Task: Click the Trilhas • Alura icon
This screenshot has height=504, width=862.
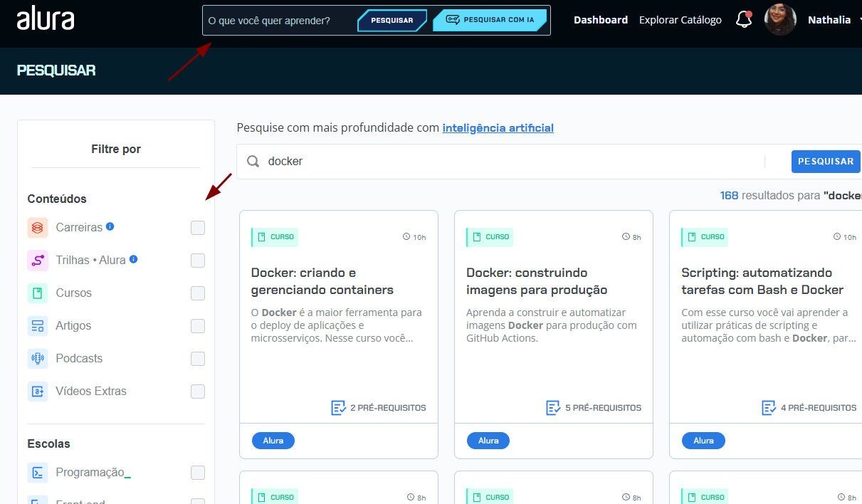Action: [x=37, y=260]
